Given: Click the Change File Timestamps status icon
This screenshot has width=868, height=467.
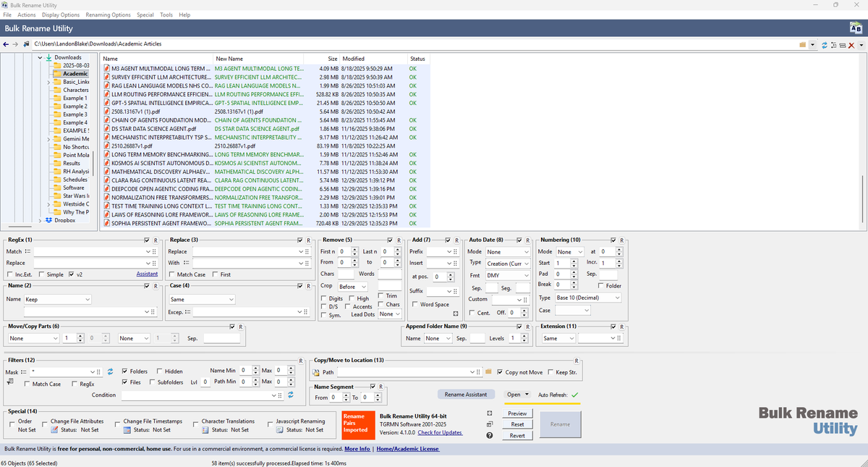Looking at the screenshot, I should point(127,430).
